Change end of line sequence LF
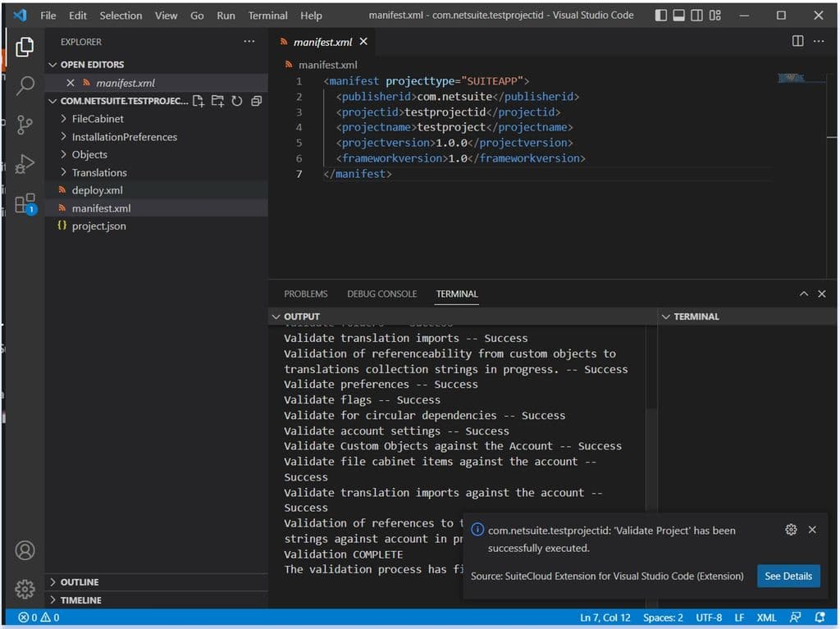840x629 pixels. (739, 618)
